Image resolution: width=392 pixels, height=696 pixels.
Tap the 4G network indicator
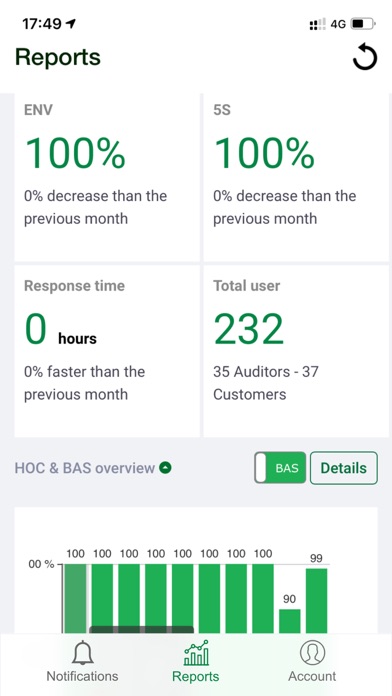click(x=338, y=24)
